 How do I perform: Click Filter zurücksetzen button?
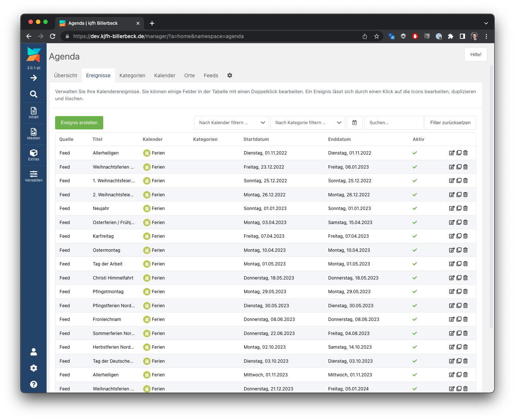point(450,123)
